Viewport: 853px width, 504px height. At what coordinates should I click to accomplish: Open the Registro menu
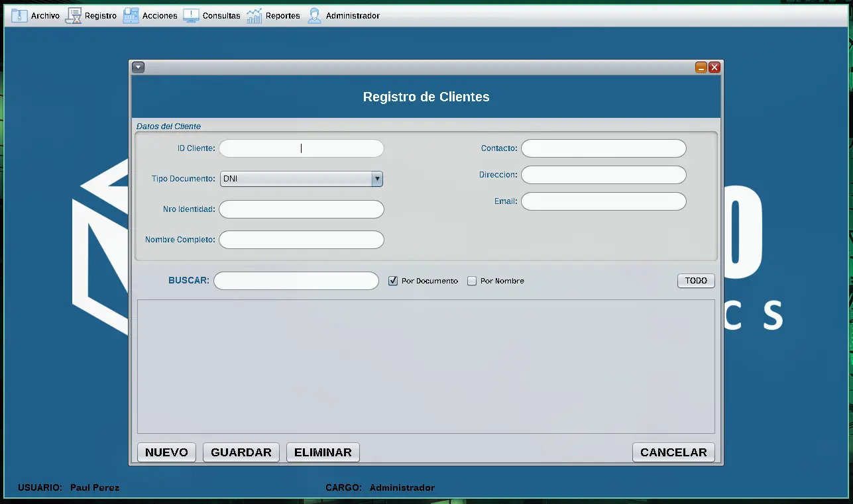[91, 16]
